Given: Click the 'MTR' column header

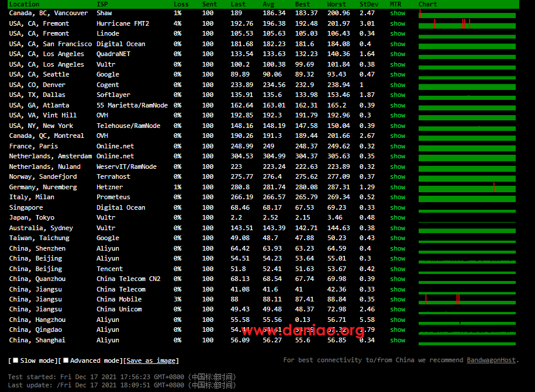Looking at the screenshot, I should click(395, 4).
